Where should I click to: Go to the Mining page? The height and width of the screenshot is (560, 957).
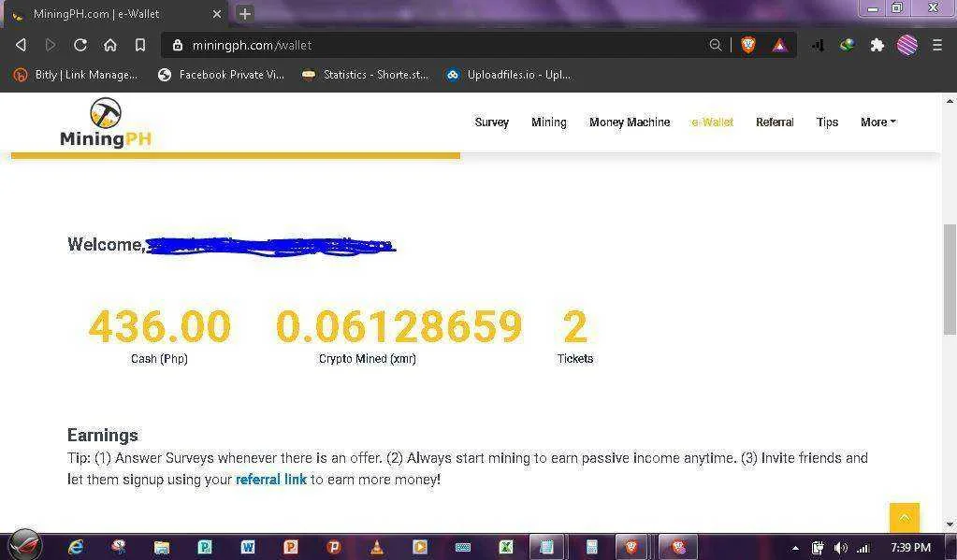[549, 122]
